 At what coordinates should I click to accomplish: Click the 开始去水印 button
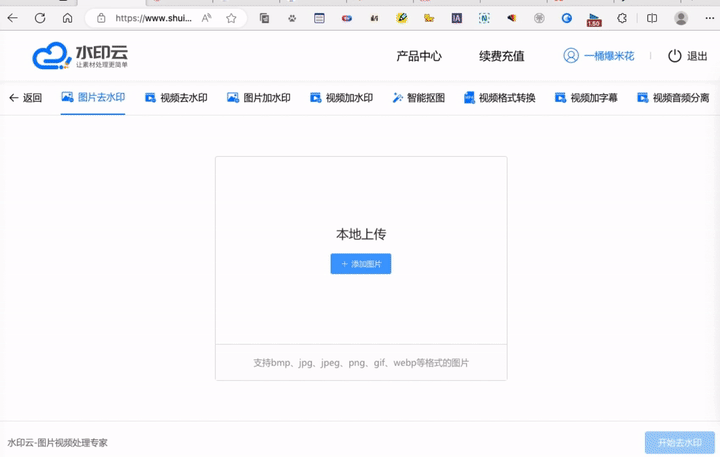click(x=680, y=443)
